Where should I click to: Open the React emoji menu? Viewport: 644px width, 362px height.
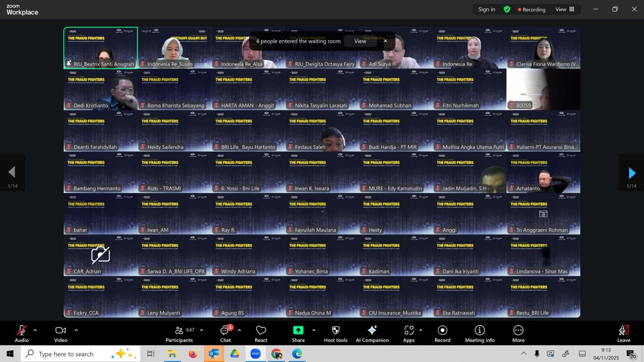(x=261, y=334)
